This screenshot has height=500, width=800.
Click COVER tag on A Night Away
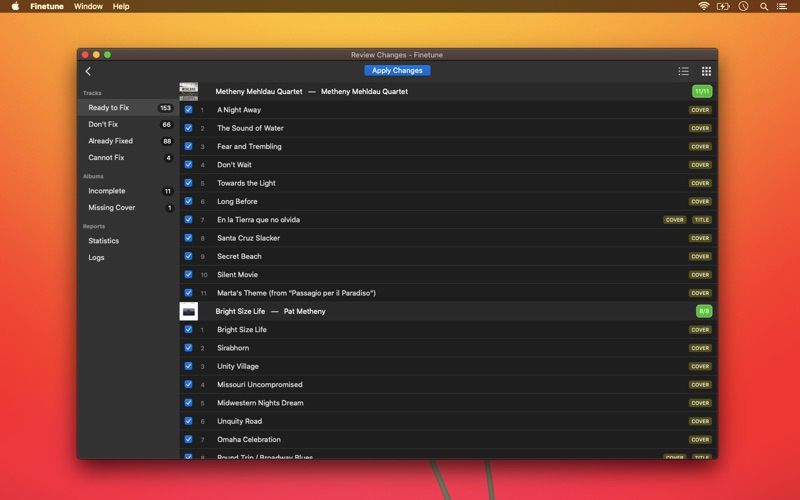700,110
